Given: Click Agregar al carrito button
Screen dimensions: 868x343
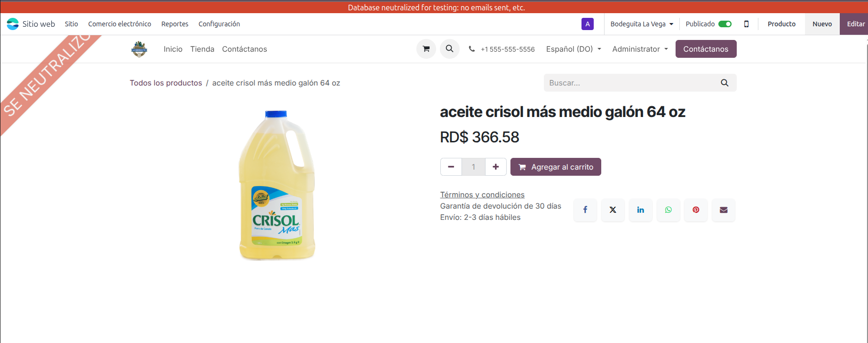Looking at the screenshot, I should click(556, 167).
